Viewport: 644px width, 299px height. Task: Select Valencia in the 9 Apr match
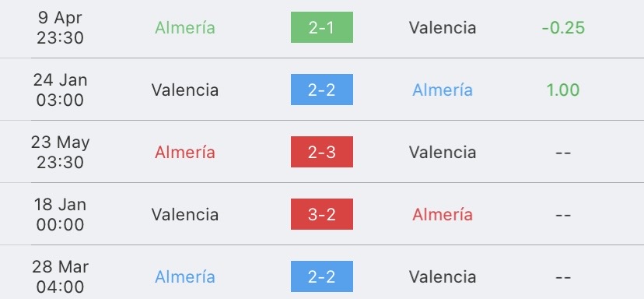[443, 27]
